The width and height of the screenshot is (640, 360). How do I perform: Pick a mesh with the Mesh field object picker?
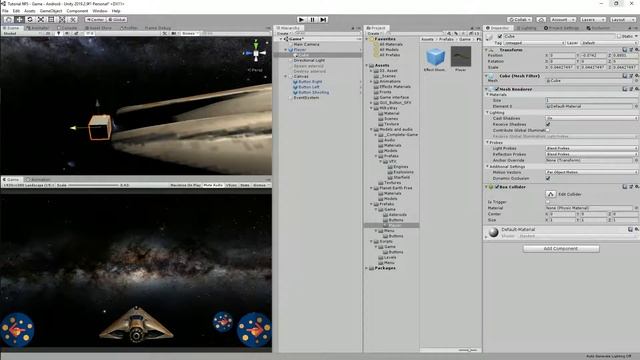click(636, 80)
